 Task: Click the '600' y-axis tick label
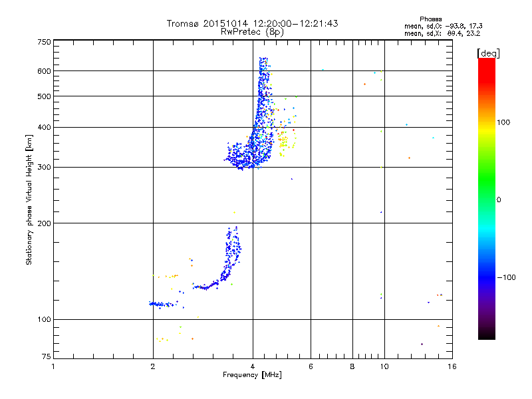[44, 71]
